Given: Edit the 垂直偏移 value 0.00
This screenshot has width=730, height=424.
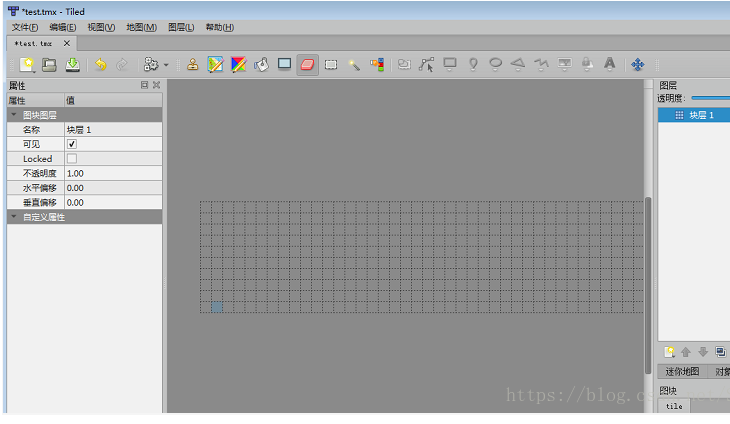Looking at the screenshot, I should pos(113,202).
